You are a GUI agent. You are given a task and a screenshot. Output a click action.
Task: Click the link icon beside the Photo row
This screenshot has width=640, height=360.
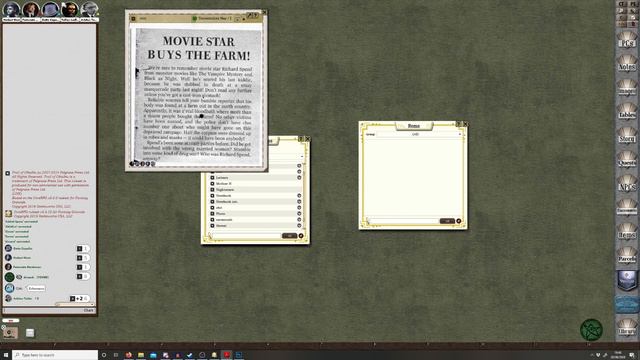click(x=212, y=213)
